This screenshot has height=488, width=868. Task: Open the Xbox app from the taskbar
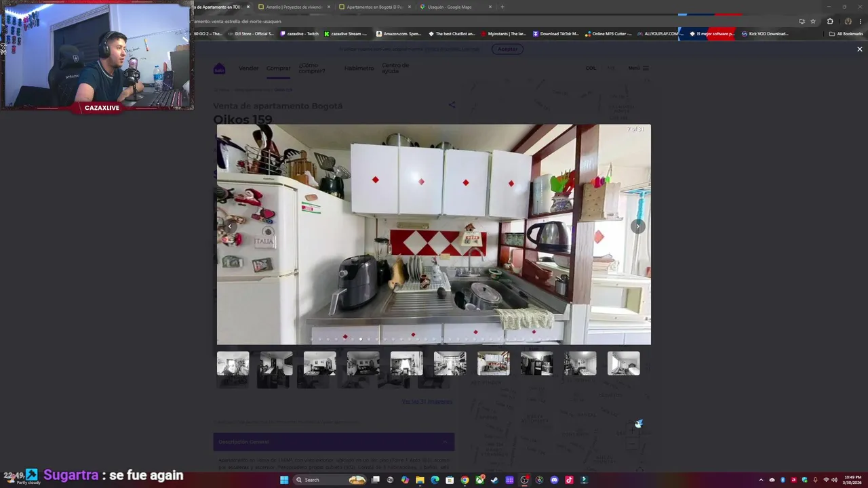tap(479, 480)
